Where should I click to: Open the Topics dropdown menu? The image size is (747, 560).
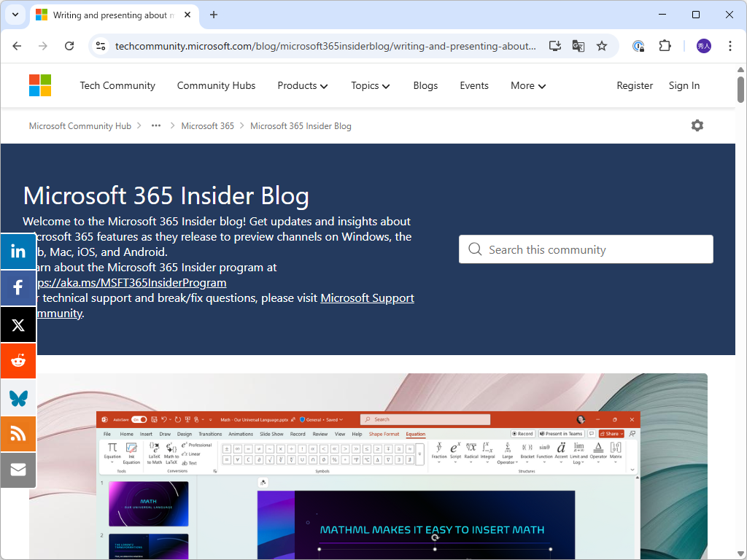click(x=370, y=85)
